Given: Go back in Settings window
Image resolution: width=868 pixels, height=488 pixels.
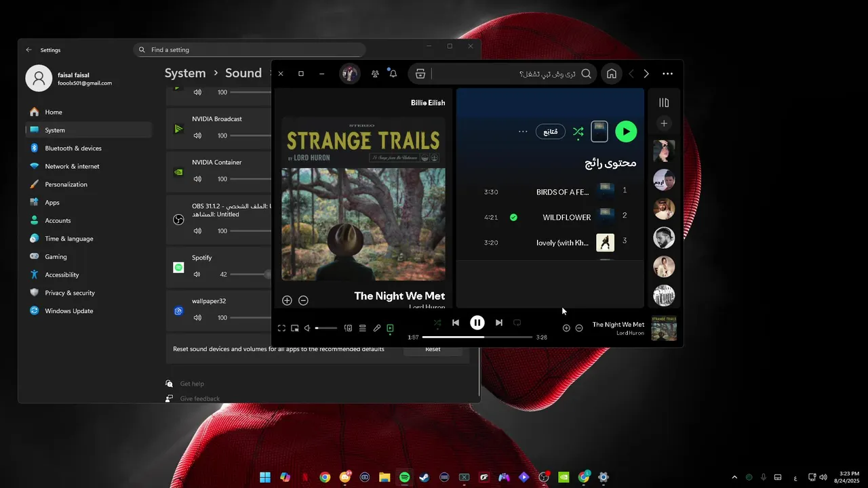Looking at the screenshot, I should [28, 49].
